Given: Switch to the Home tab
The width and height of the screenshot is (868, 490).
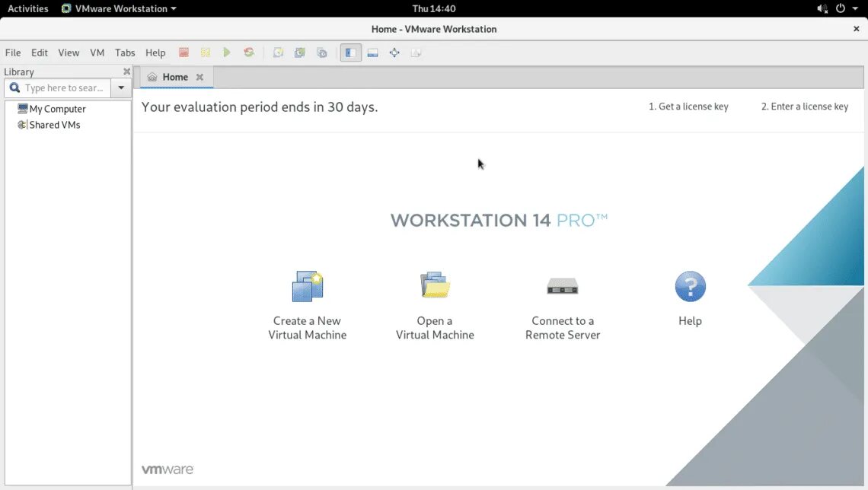Looking at the screenshot, I should tap(175, 77).
